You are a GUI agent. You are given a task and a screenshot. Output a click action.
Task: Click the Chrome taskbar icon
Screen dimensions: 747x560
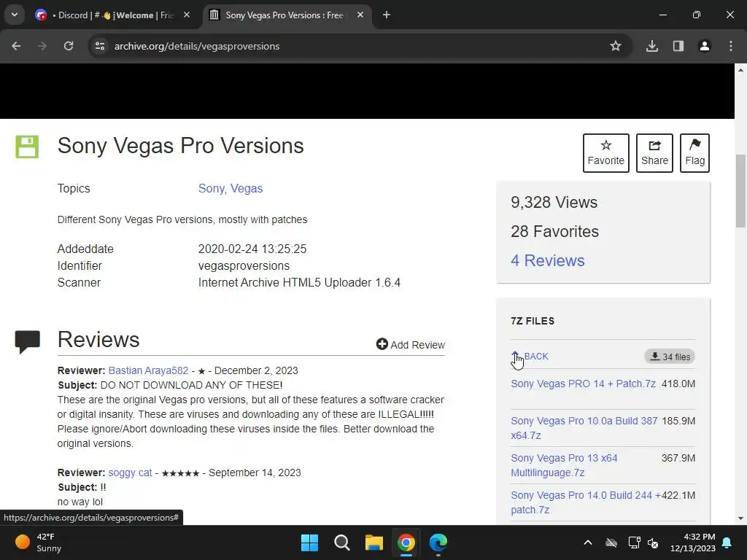pos(406,542)
